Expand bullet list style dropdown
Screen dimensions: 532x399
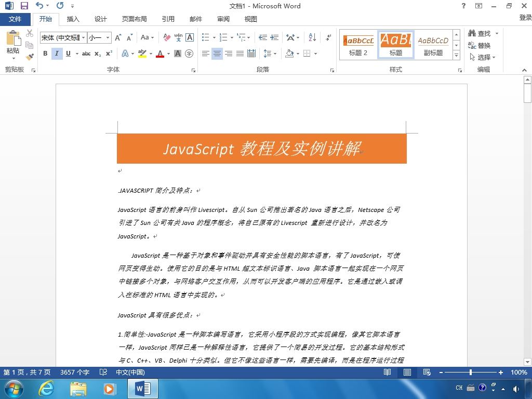[214, 37]
